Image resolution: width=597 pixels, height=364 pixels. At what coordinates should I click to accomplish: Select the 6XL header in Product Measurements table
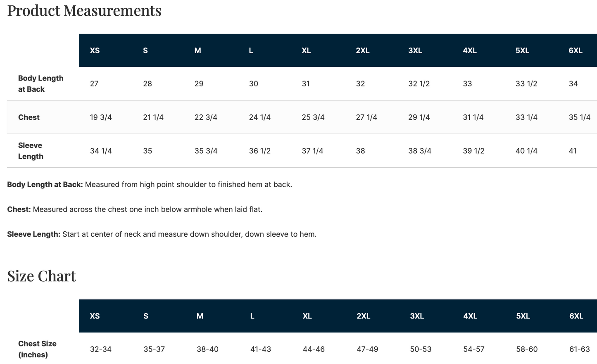click(x=576, y=50)
